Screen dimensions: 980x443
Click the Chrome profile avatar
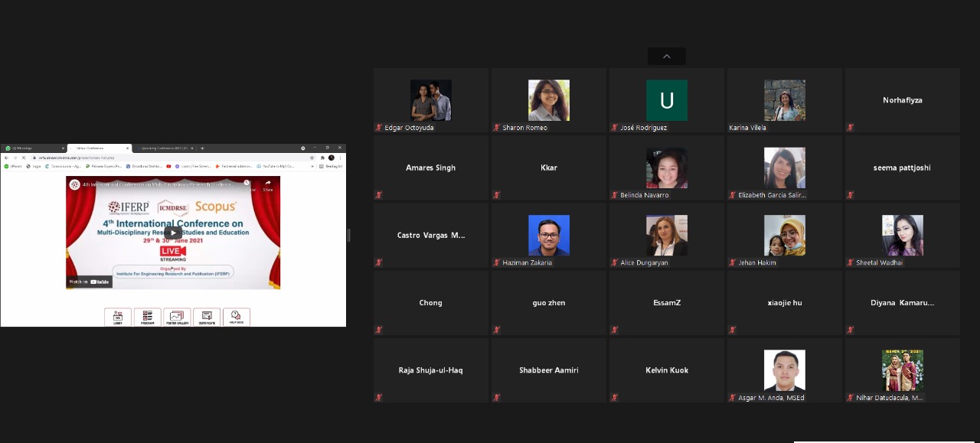pyautogui.click(x=332, y=158)
